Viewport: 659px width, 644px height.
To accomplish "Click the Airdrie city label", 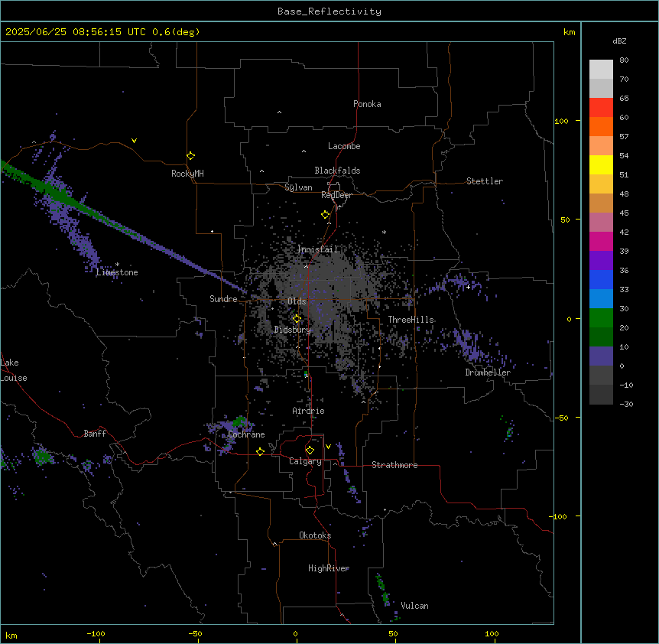I will tap(308, 411).
